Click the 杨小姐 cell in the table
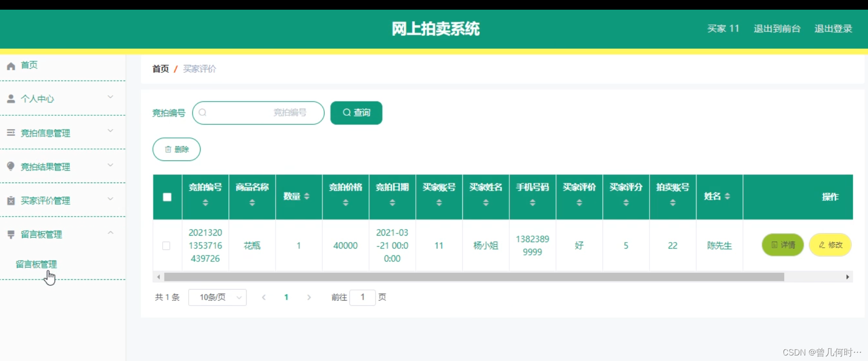The width and height of the screenshot is (868, 361). tap(486, 246)
